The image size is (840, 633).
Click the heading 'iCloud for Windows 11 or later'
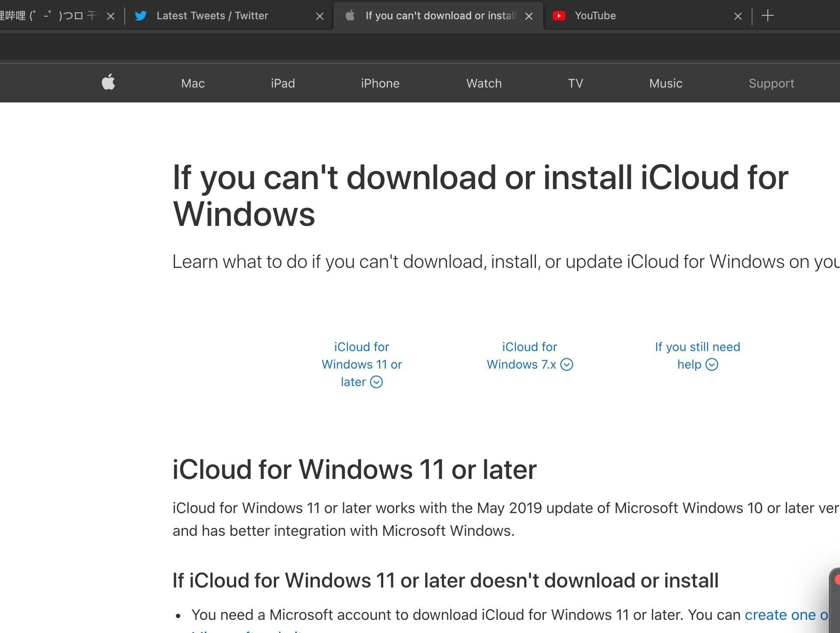[x=354, y=470]
